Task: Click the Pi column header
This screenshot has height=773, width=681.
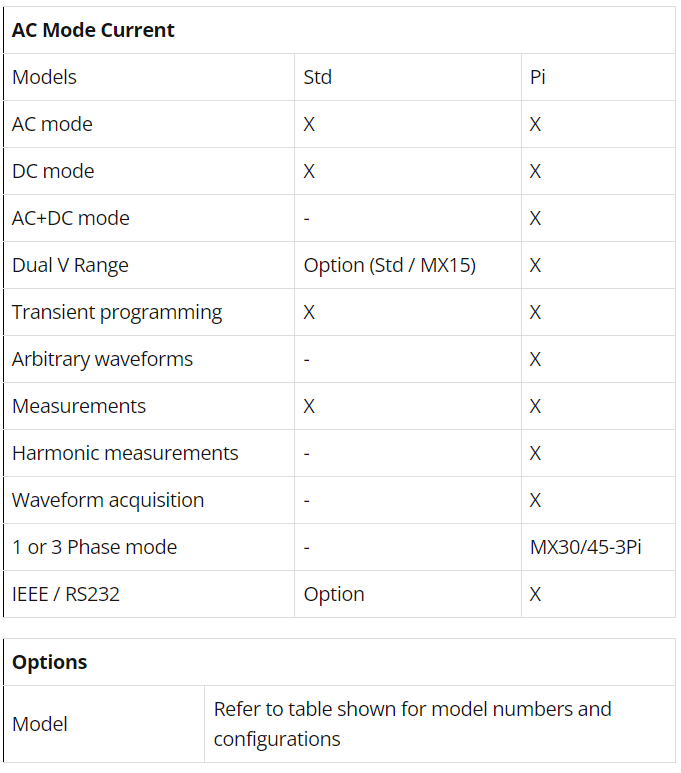Action: coord(538,77)
